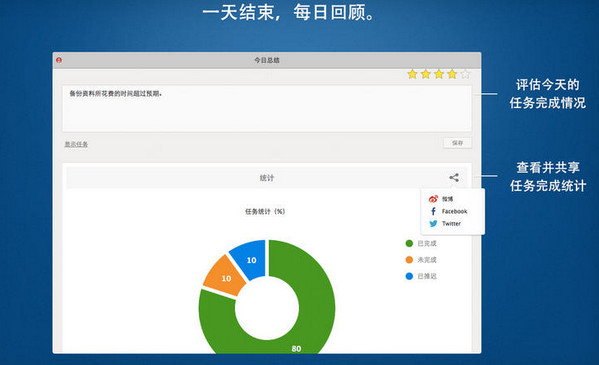Image resolution: width=599 pixels, height=365 pixels.
Task: Share to Weibo via its icon
Action: tap(433, 199)
